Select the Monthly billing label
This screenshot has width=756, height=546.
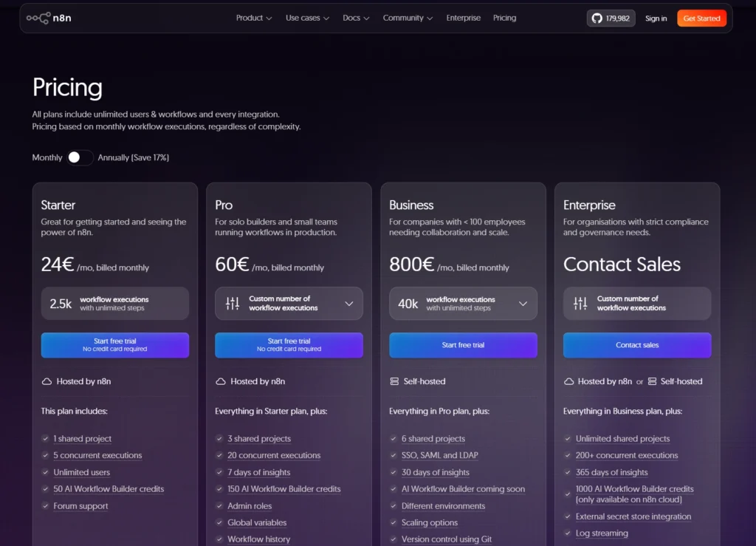[x=47, y=157]
